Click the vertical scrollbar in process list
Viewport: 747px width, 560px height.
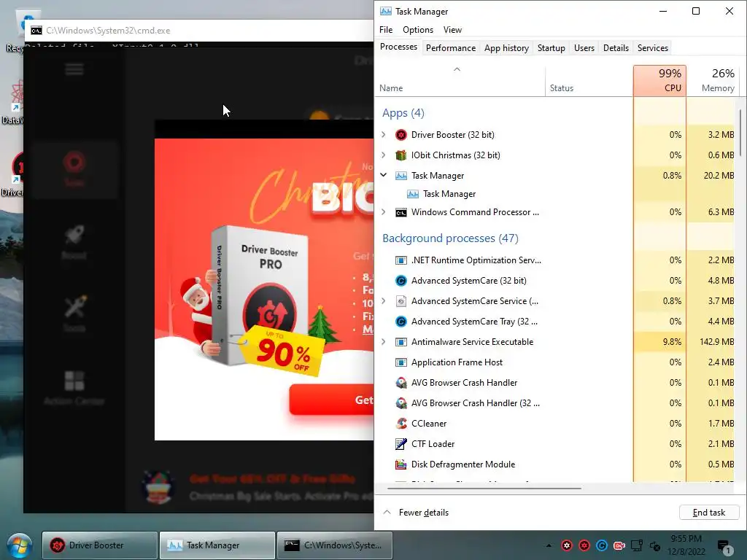point(740,133)
